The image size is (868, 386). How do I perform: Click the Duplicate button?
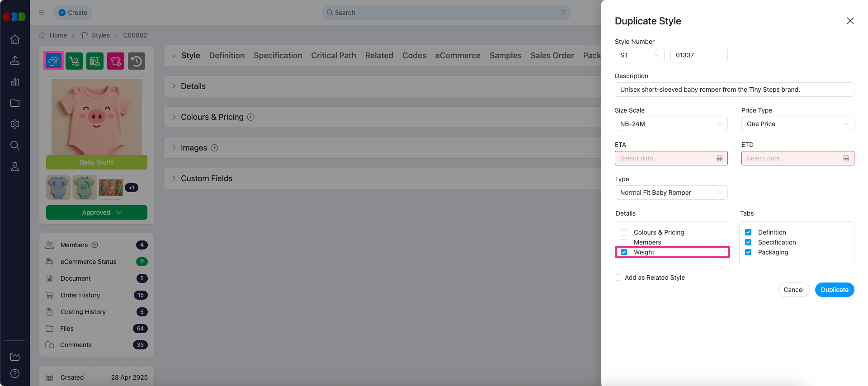(834, 290)
